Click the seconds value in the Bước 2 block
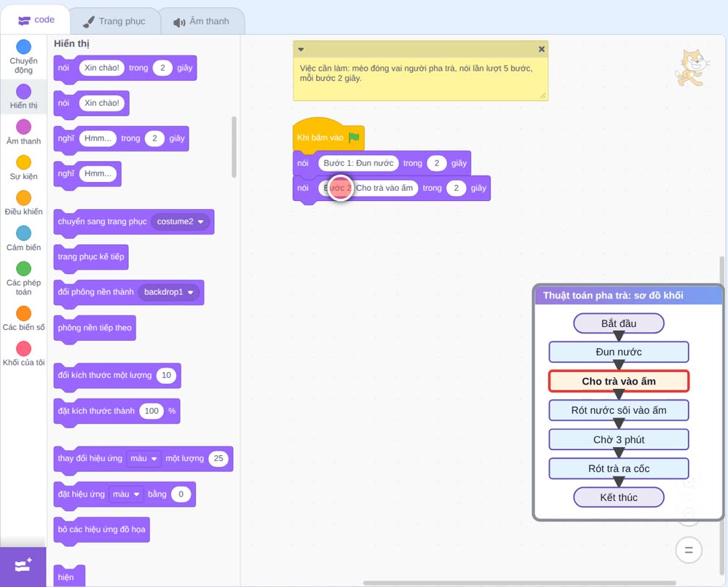The height and width of the screenshot is (587, 728). (456, 188)
